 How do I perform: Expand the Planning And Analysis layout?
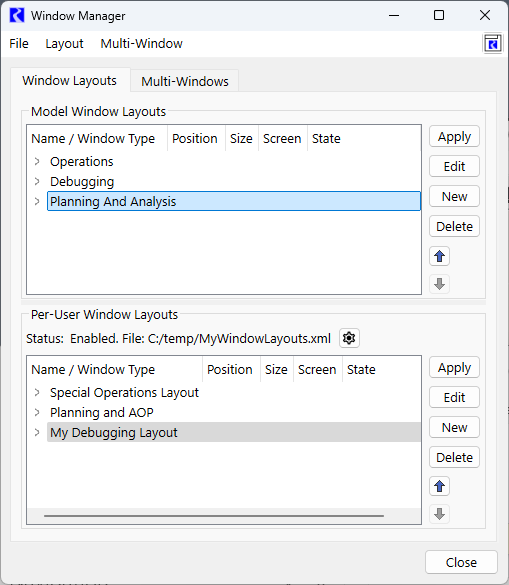(37, 201)
